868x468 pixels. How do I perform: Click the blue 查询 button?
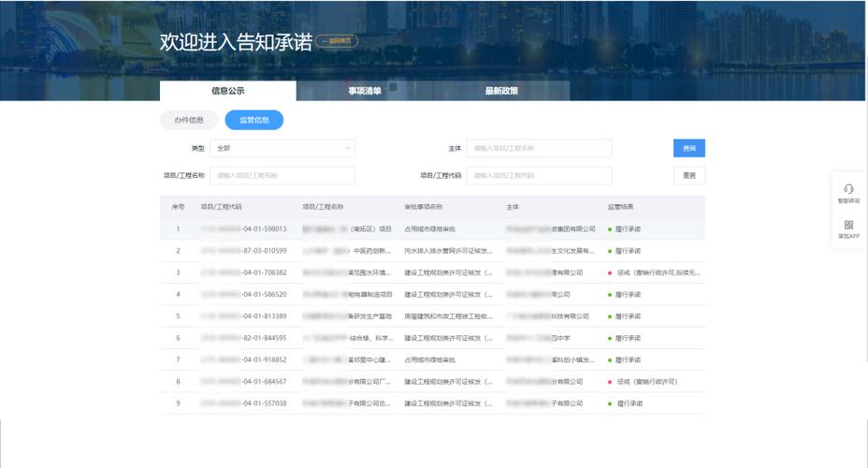689,149
